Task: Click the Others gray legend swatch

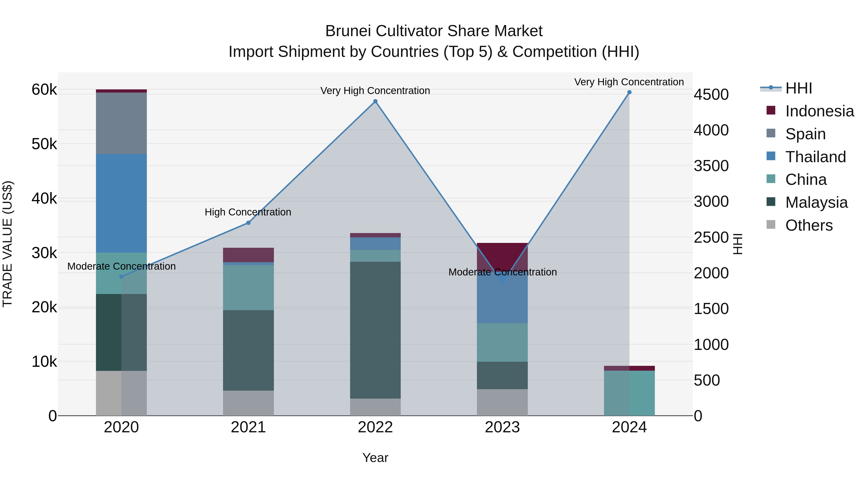Action: [x=771, y=224]
